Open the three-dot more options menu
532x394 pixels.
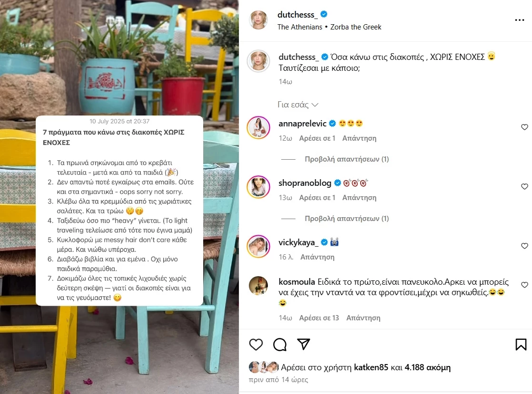(x=520, y=20)
